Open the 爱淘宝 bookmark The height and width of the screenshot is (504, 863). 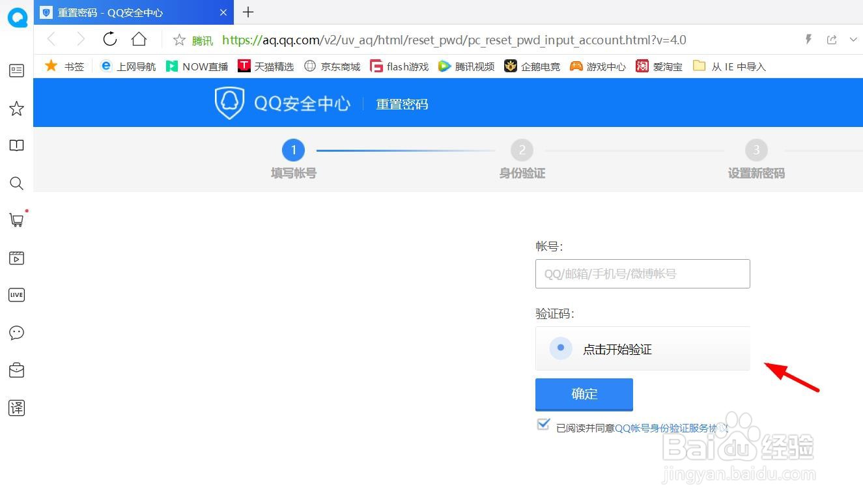(659, 66)
